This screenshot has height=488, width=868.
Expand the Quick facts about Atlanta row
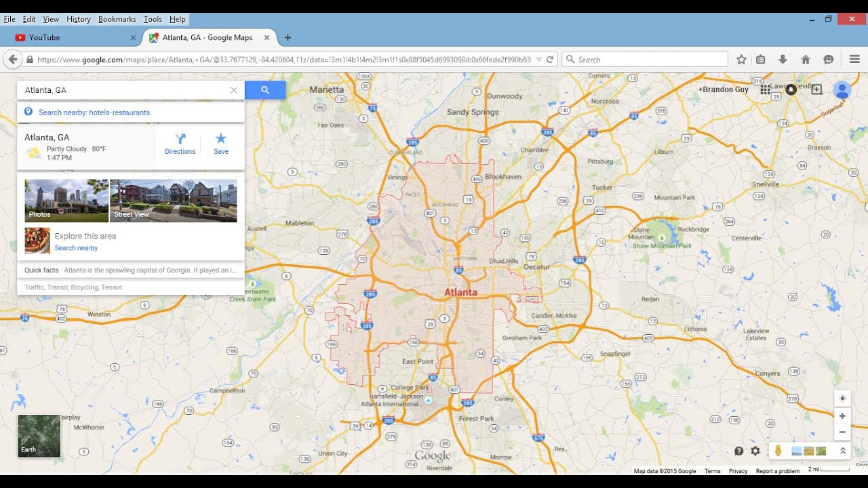coord(131,270)
